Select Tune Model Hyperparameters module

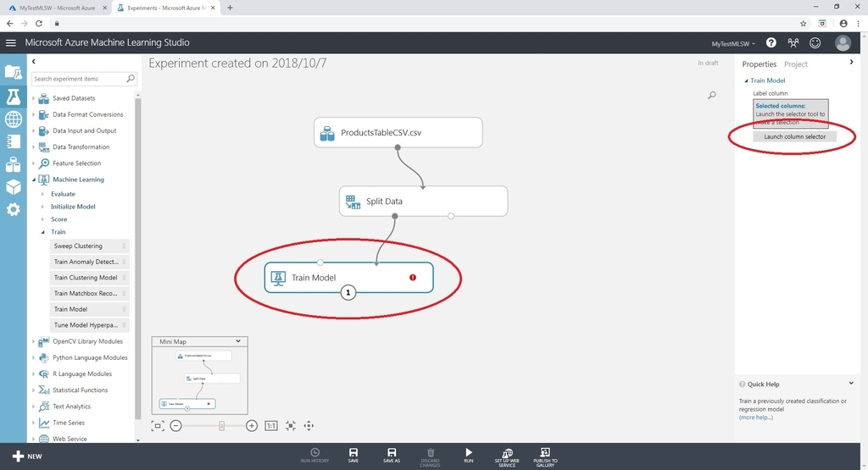pos(89,325)
